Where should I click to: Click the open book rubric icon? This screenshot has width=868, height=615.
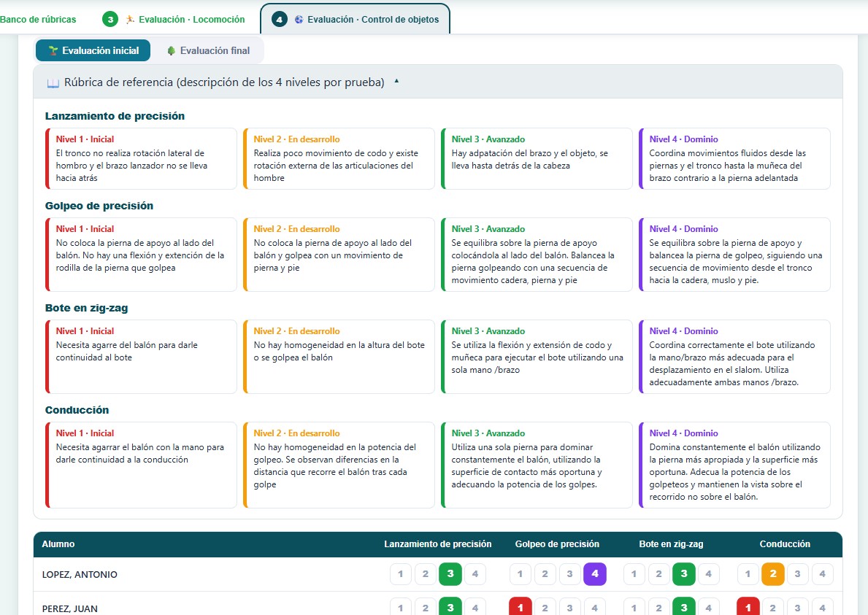tap(53, 83)
